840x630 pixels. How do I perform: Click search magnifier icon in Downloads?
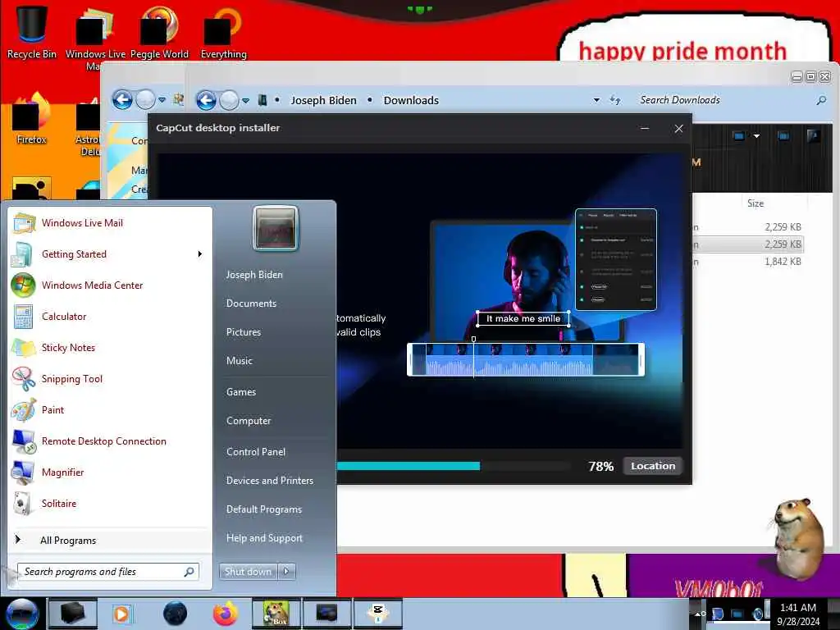tap(820, 100)
